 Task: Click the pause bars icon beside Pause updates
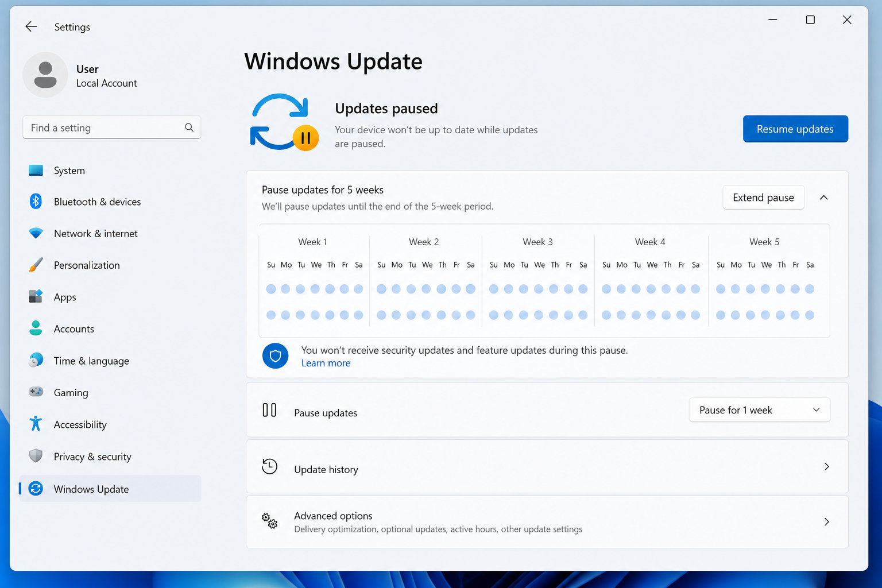269,410
